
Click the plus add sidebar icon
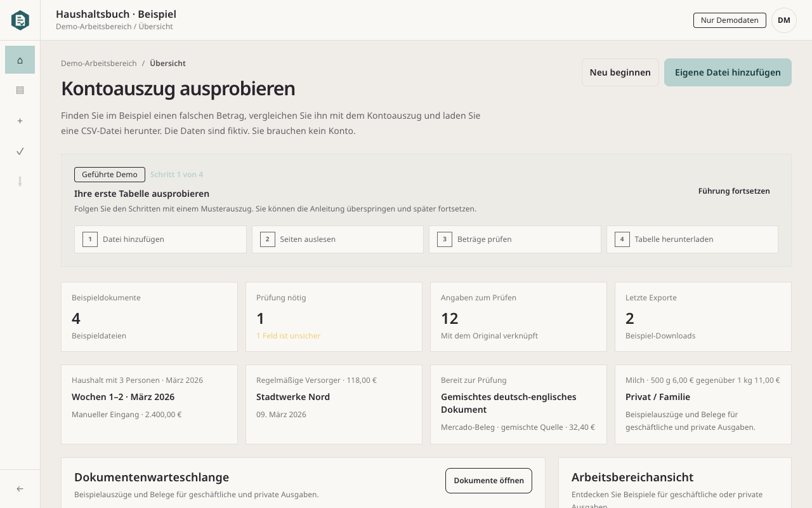pos(20,121)
